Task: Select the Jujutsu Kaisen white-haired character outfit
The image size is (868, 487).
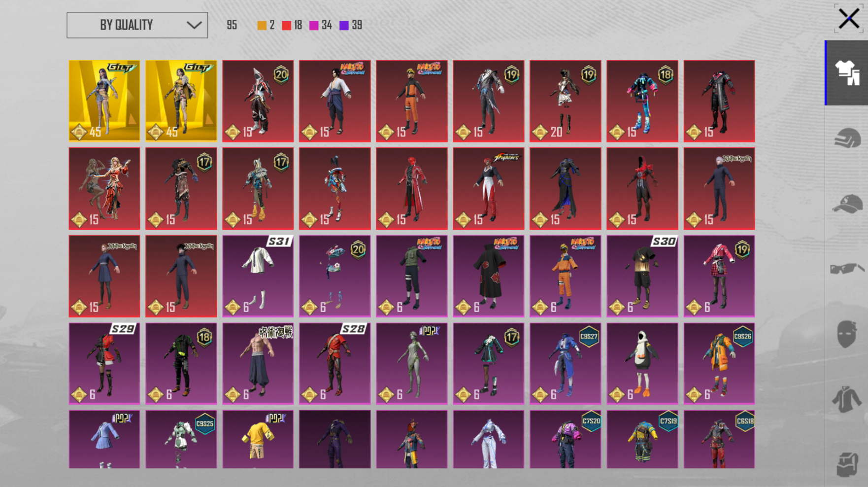Action: (719, 189)
